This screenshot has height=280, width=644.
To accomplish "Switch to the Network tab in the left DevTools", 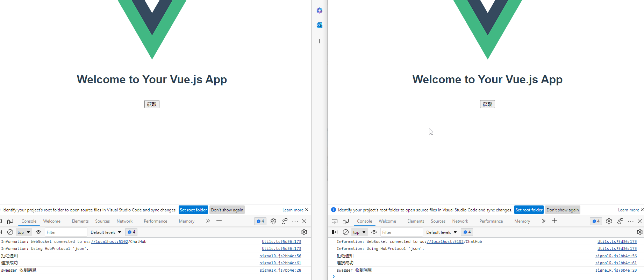I will point(124,221).
